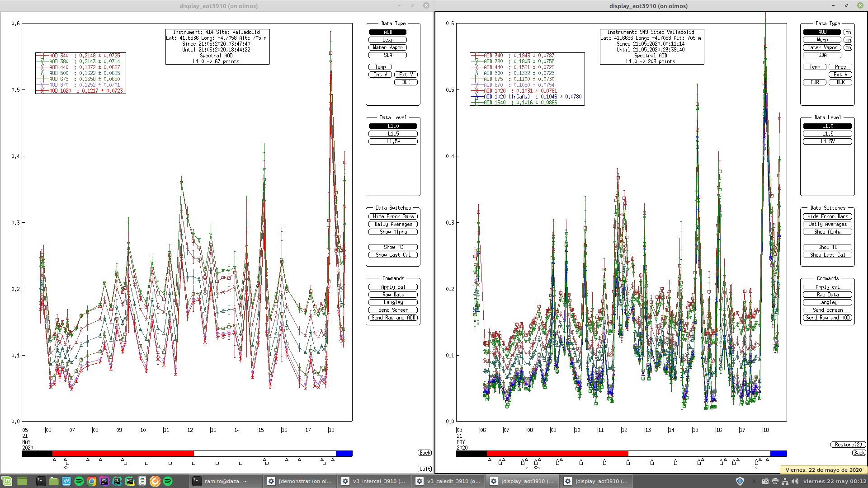The height and width of the screenshot is (488, 868).
Task: Click the orange circular app launcher
Action: pos(155,481)
